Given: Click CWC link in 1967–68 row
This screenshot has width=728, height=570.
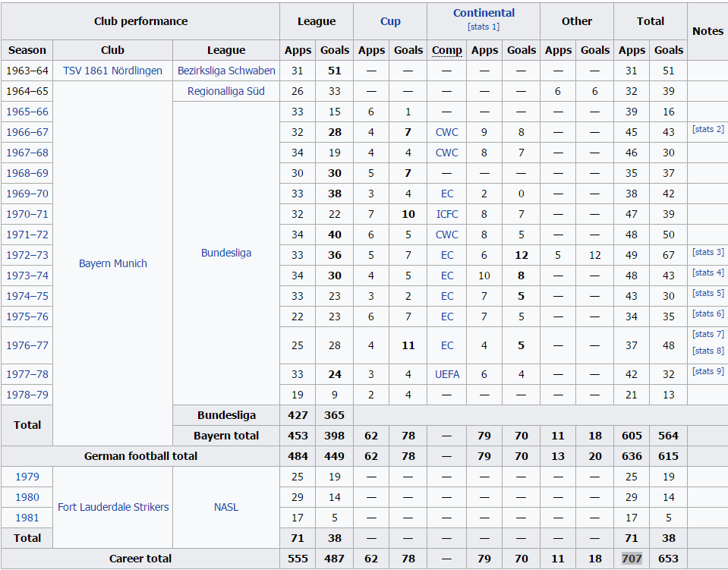Looking at the screenshot, I should tap(446, 153).
